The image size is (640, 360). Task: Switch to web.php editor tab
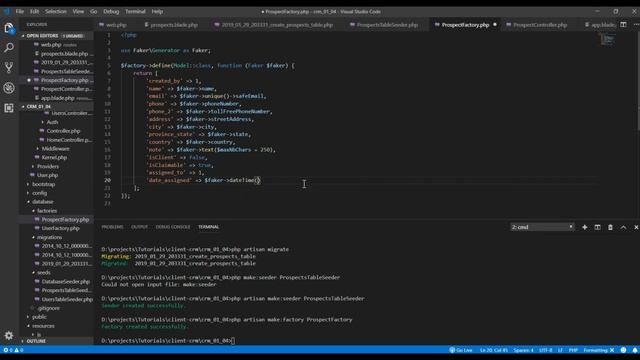(x=116, y=25)
